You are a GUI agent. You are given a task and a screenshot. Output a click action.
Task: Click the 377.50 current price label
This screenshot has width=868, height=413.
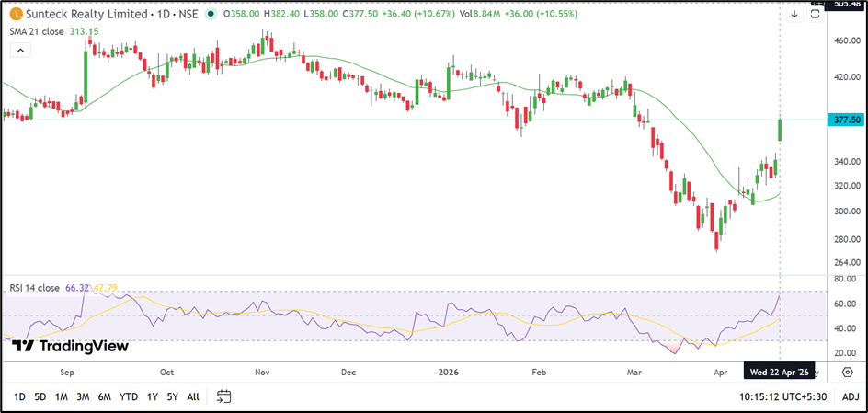(x=844, y=120)
